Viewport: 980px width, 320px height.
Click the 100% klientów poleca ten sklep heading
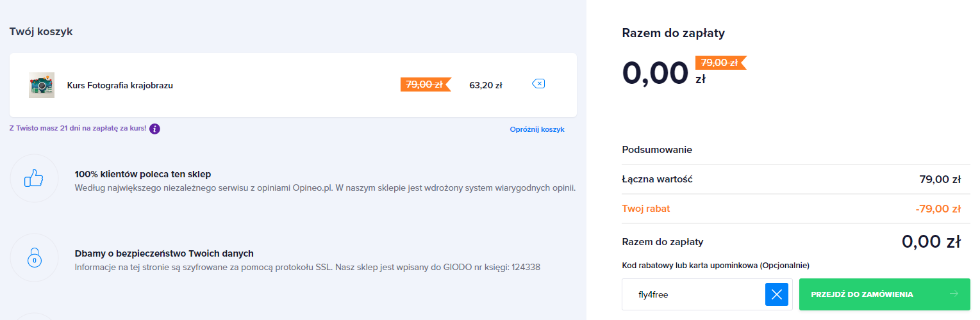click(x=143, y=174)
